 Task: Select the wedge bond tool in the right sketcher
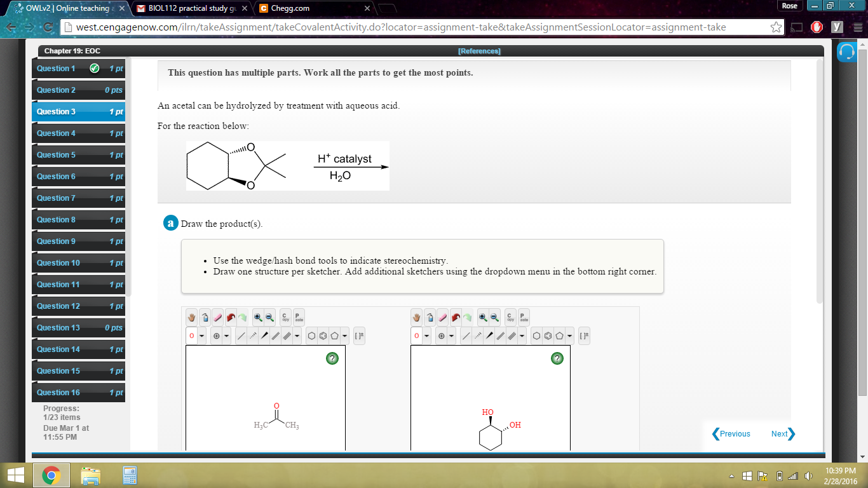click(x=490, y=335)
